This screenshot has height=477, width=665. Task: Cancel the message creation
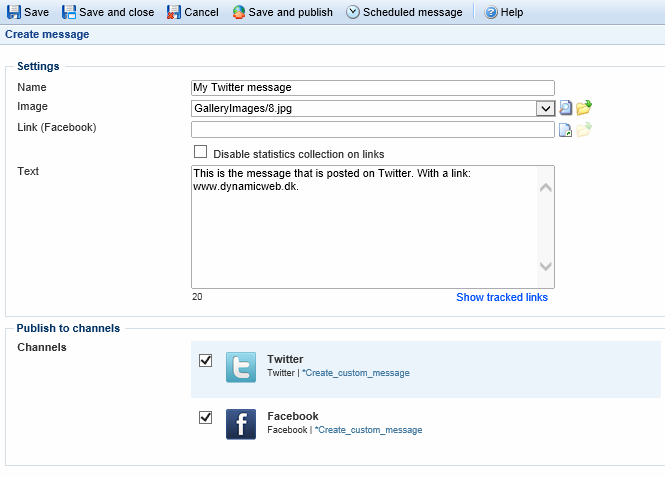pyautogui.click(x=192, y=12)
